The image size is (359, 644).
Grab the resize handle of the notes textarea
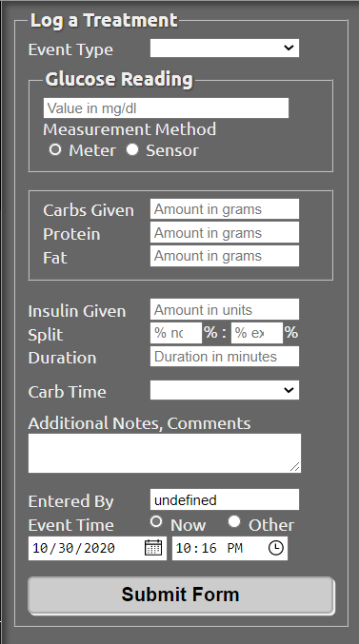[x=295, y=466]
